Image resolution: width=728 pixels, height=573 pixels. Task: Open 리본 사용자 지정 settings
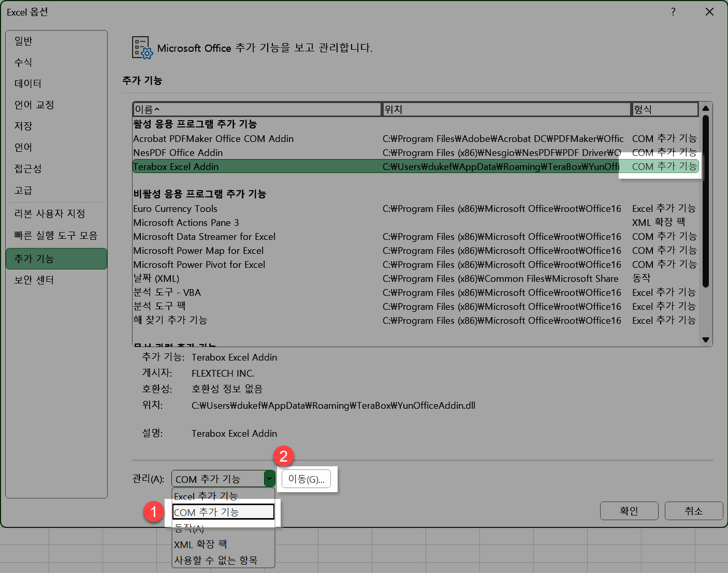click(56, 213)
